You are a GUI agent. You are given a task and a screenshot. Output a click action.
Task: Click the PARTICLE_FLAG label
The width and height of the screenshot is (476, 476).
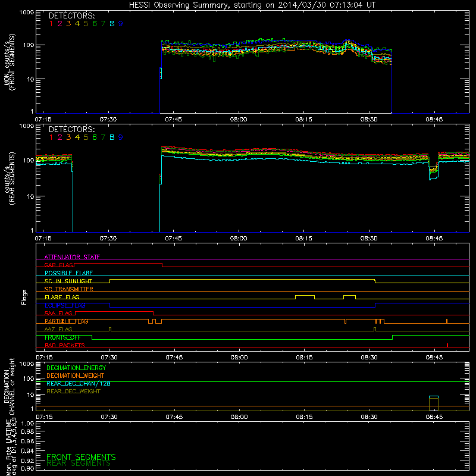(x=67, y=321)
